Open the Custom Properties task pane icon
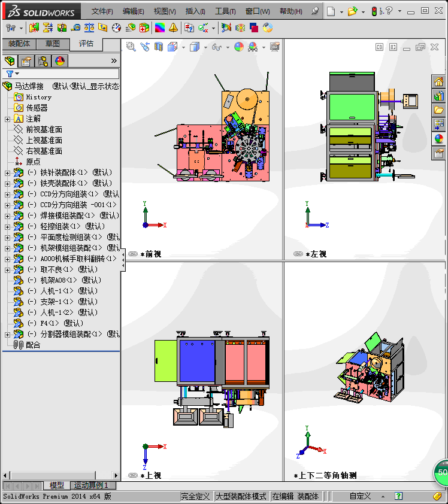 point(438,153)
